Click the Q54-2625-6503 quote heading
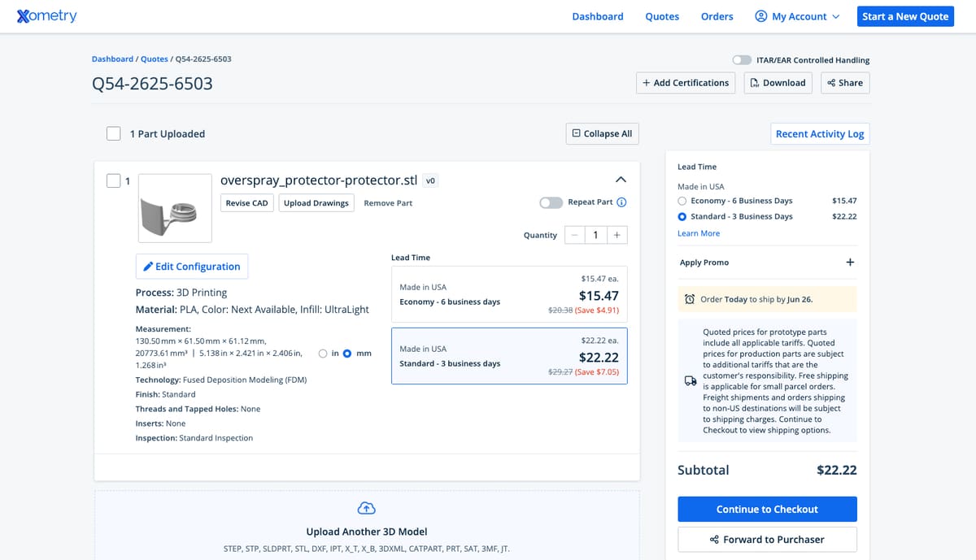Viewport: 976px width, 560px height. (x=152, y=83)
